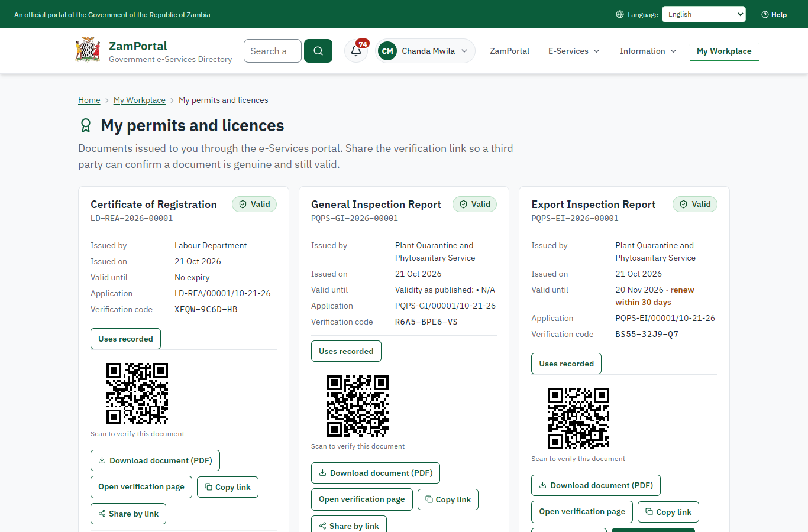This screenshot has width=808, height=532.
Task: Click QR code of Export Inspection Report
Action: [x=578, y=419]
